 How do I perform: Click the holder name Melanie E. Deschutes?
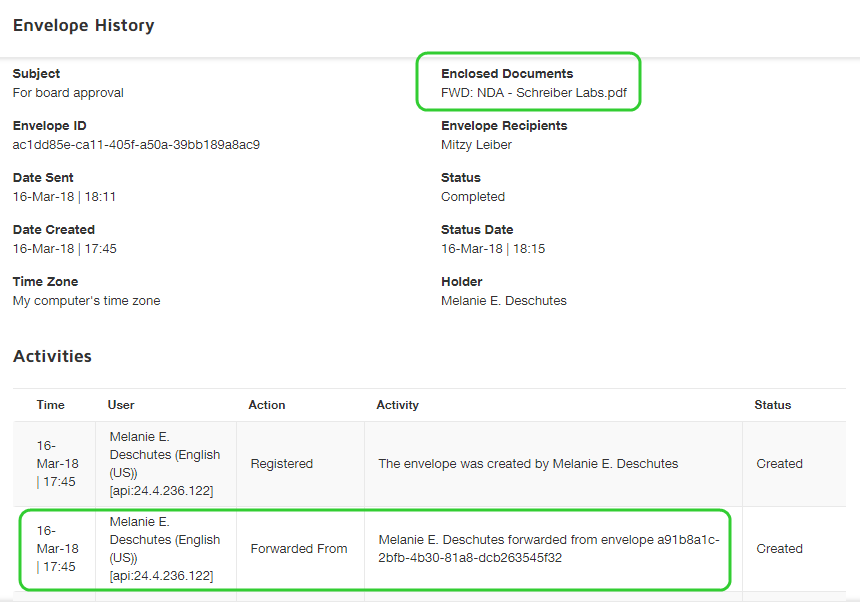tap(503, 301)
